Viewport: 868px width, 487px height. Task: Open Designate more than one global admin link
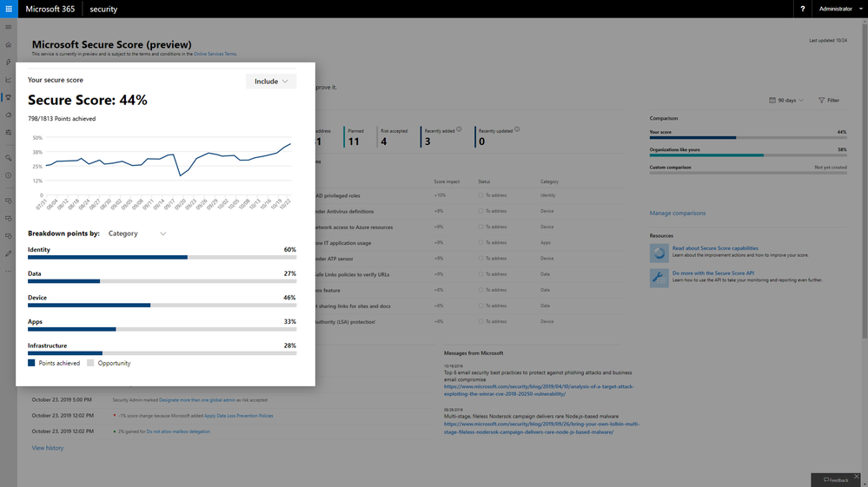coord(197,399)
